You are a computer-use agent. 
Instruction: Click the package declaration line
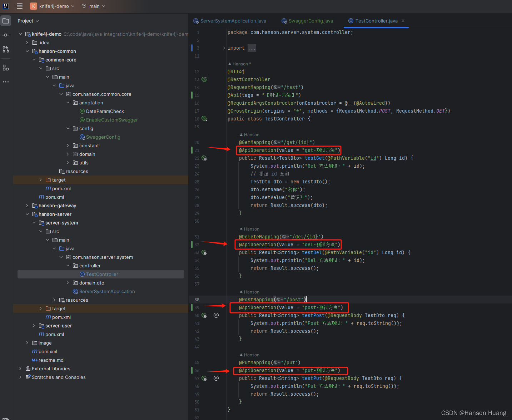[290, 32]
